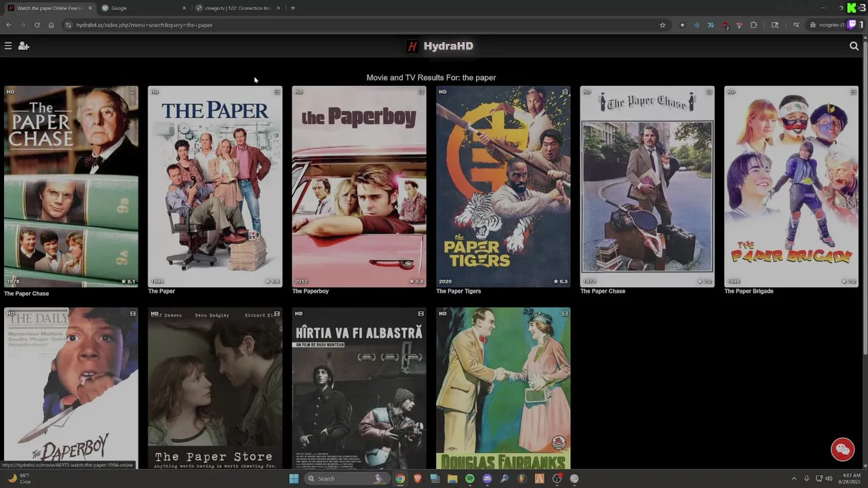Open the Windows Start menu
868x488 pixels.
coord(294,479)
